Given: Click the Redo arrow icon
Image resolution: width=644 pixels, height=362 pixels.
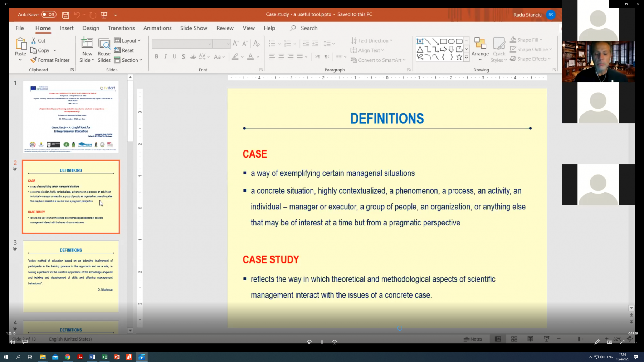Looking at the screenshot, I should [93, 15].
